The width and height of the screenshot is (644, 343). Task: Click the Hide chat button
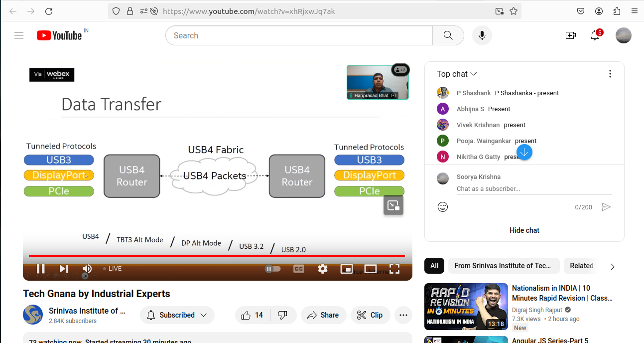pyautogui.click(x=524, y=230)
